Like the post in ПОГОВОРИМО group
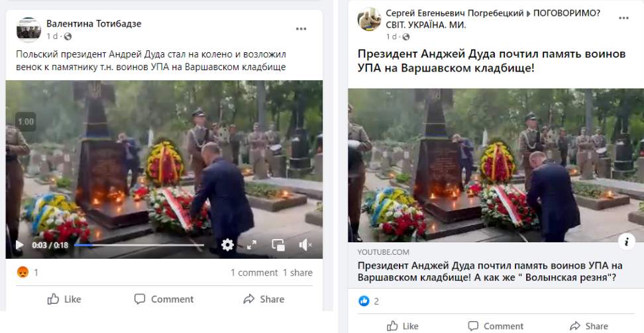Image resolution: width=644 pixels, height=333 pixels. click(403, 326)
